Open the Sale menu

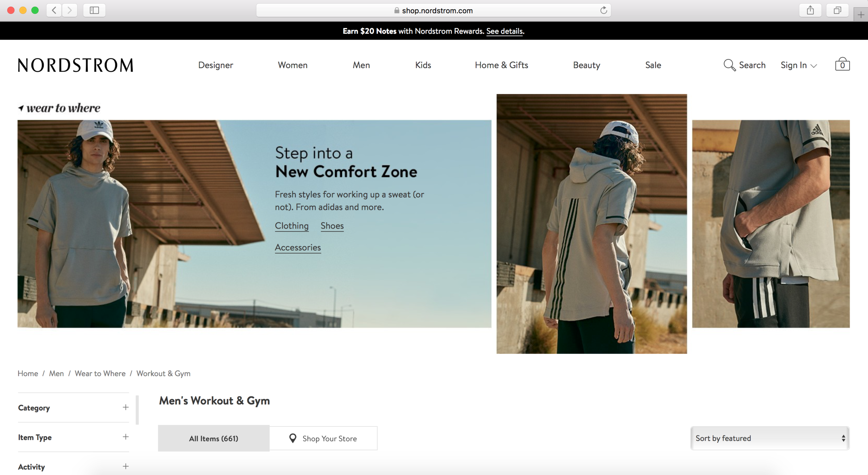point(653,65)
